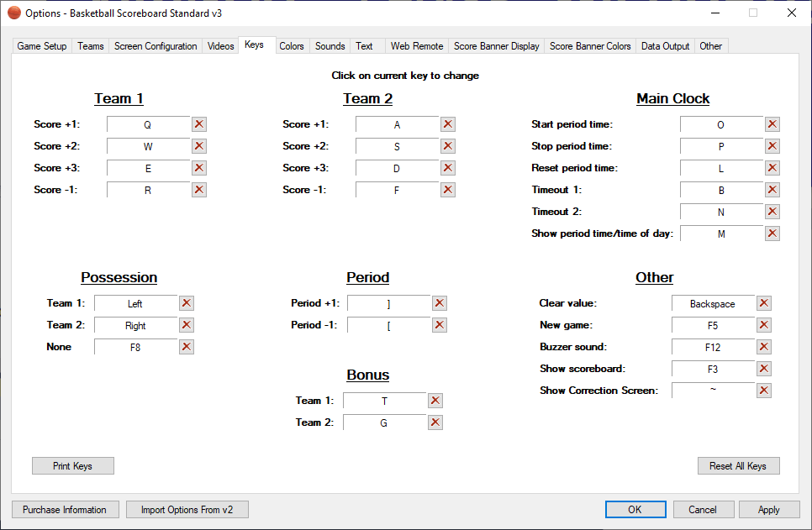Clear the Possession Team 1 key
This screenshot has width=812, height=530.
click(x=187, y=303)
